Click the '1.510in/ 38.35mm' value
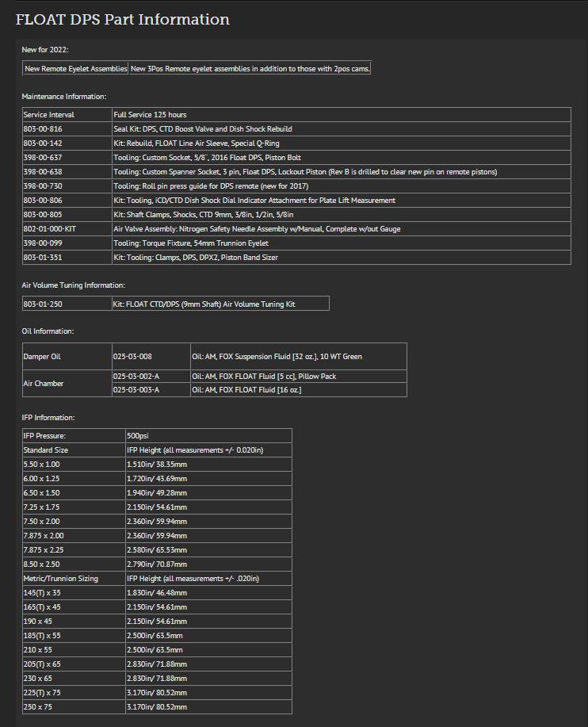Viewport: 588px width, 727px height. pyautogui.click(x=157, y=465)
